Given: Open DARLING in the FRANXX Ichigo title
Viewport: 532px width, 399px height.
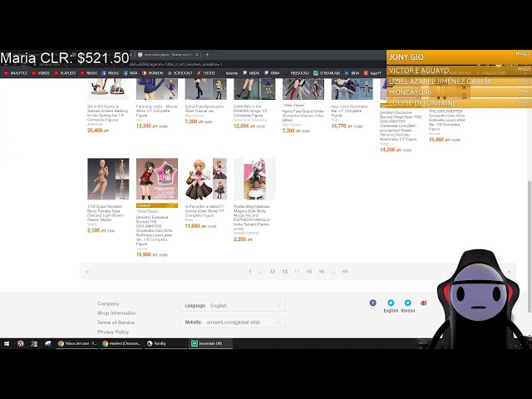Looking at the screenshot, I should [250, 111].
